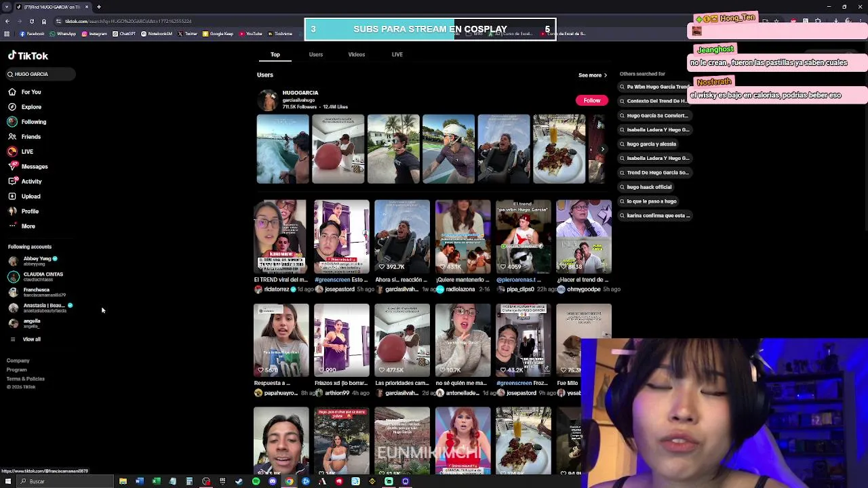Screen dimensions: 868x488
Task: Open the surfing wave video thumbnail
Action: pyautogui.click(x=282, y=149)
